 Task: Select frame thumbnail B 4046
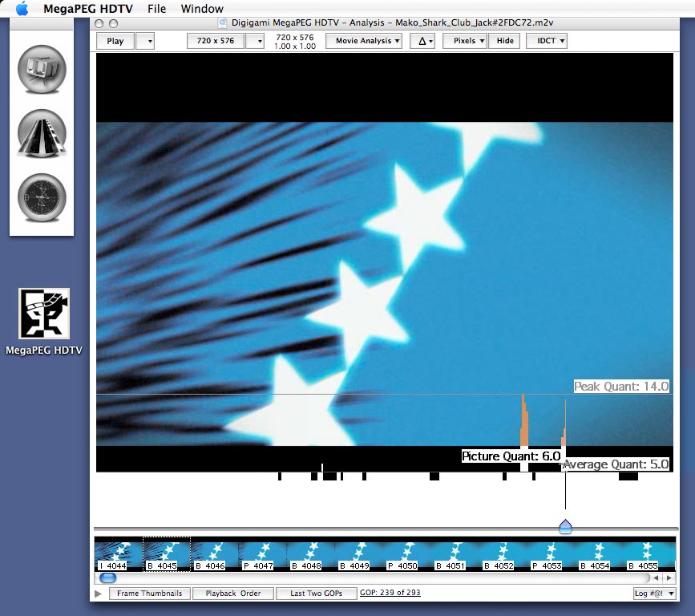215,554
